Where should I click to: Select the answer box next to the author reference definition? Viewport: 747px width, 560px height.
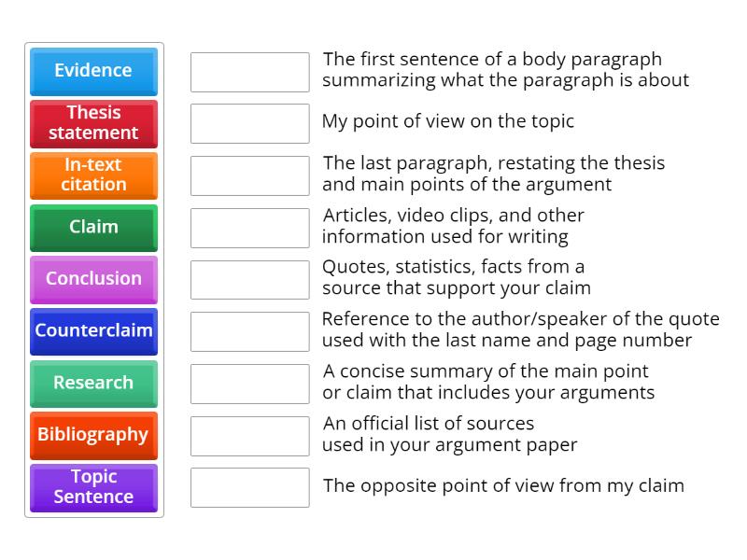click(x=248, y=331)
